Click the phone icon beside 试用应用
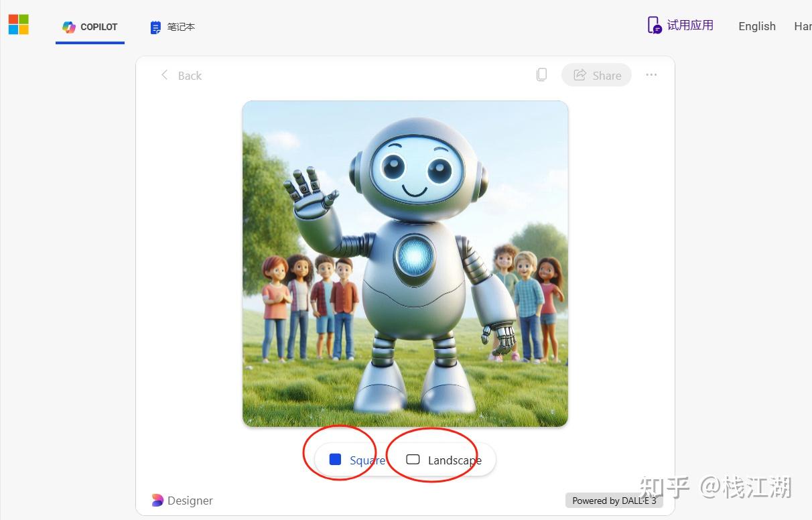The height and width of the screenshot is (520, 812). 654,25
